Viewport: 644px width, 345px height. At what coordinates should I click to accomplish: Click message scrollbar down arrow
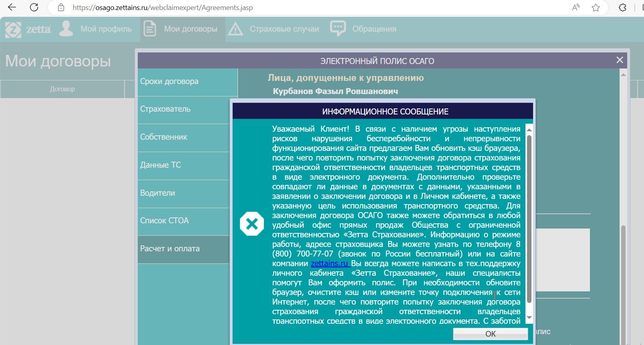click(529, 317)
